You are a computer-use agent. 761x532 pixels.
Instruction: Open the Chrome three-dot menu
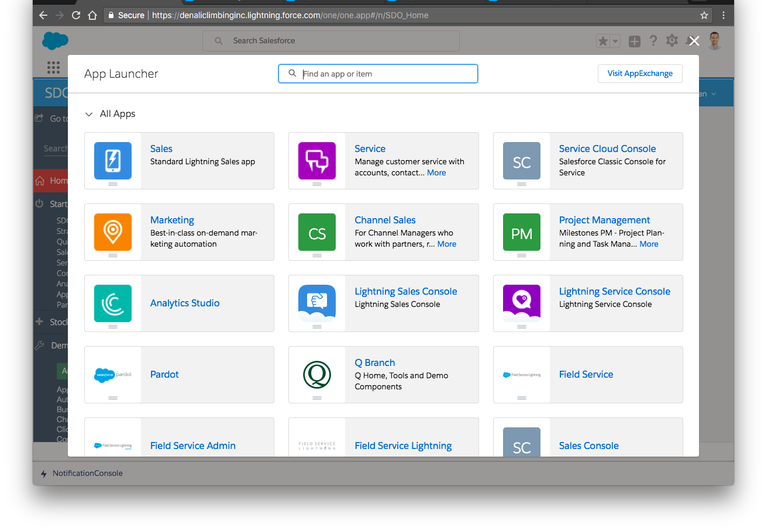(724, 15)
